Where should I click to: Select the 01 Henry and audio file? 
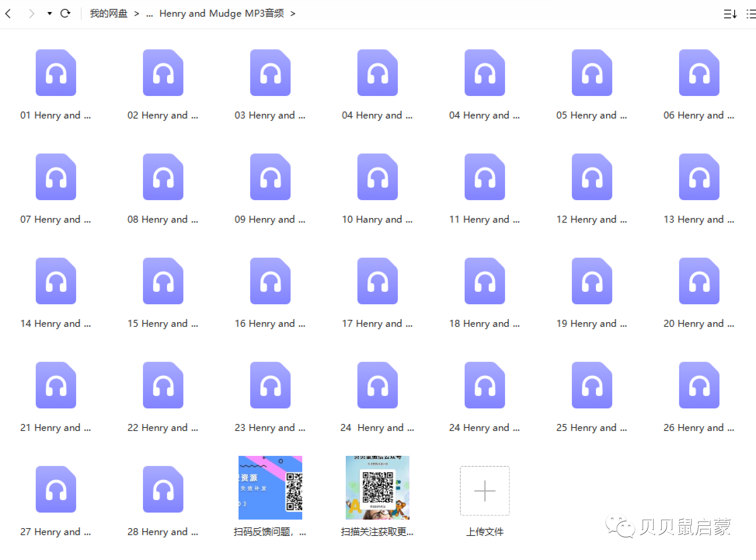[56, 73]
